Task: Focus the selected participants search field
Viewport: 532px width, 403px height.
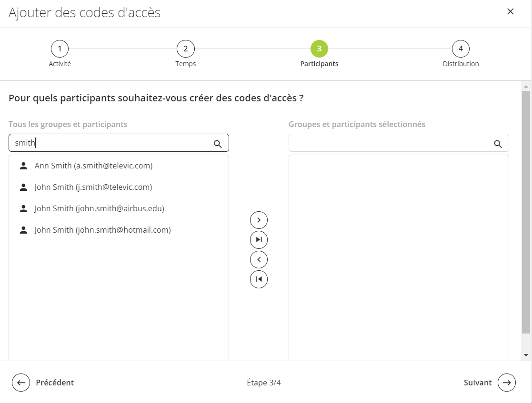Action: tap(399, 143)
